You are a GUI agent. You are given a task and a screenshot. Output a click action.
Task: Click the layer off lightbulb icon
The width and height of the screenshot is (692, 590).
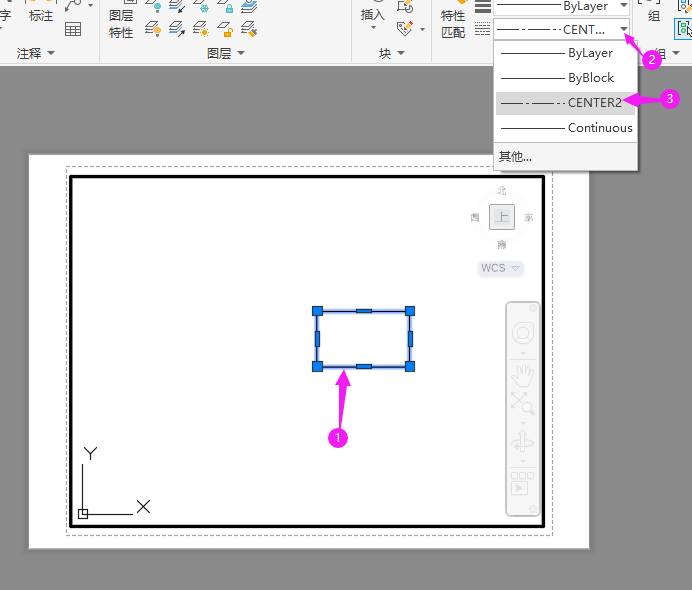[x=153, y=6]
